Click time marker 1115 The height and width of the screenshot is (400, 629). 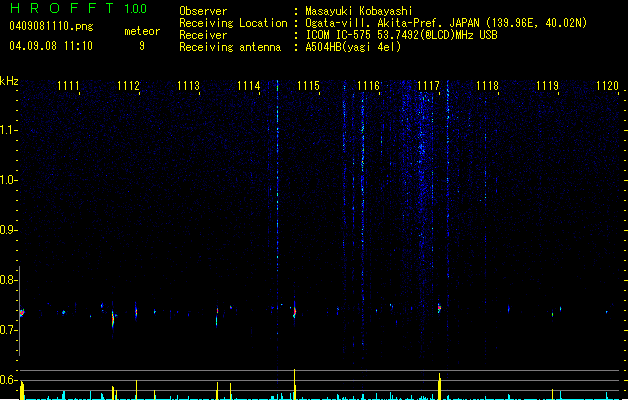pyautogui.click(x=308, y=86)
